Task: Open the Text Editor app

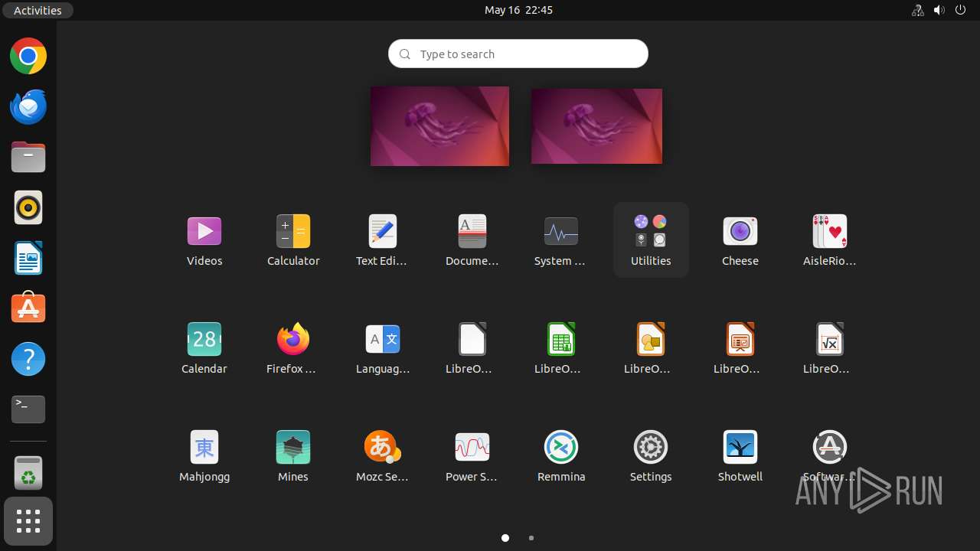Action: (x=383, y=240)
